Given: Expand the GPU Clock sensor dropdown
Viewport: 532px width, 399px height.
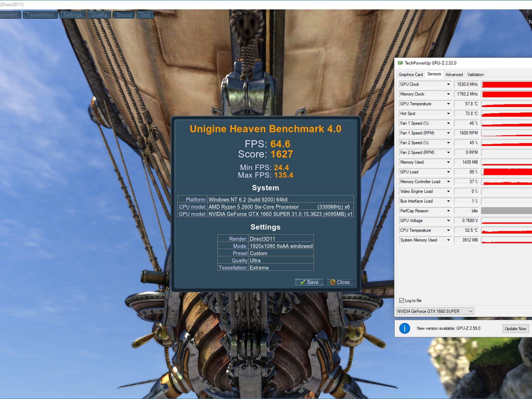Looking at the screenshot, I should click(x=448, y=84).
